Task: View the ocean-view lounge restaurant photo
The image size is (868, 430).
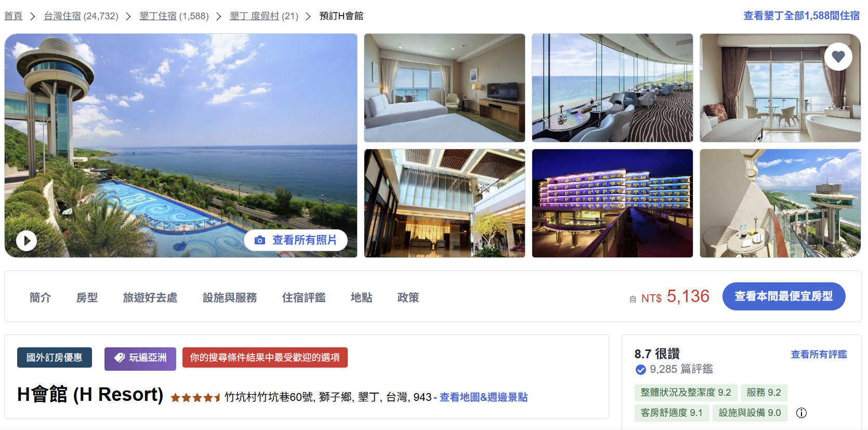Action: 612,88
